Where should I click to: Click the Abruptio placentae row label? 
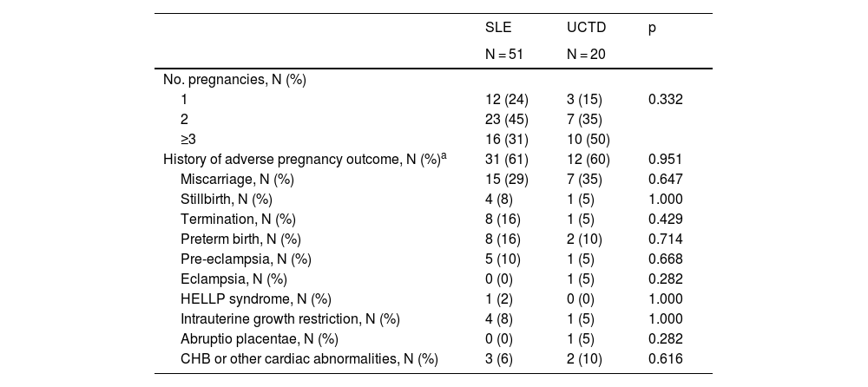(x=259, y=338)
